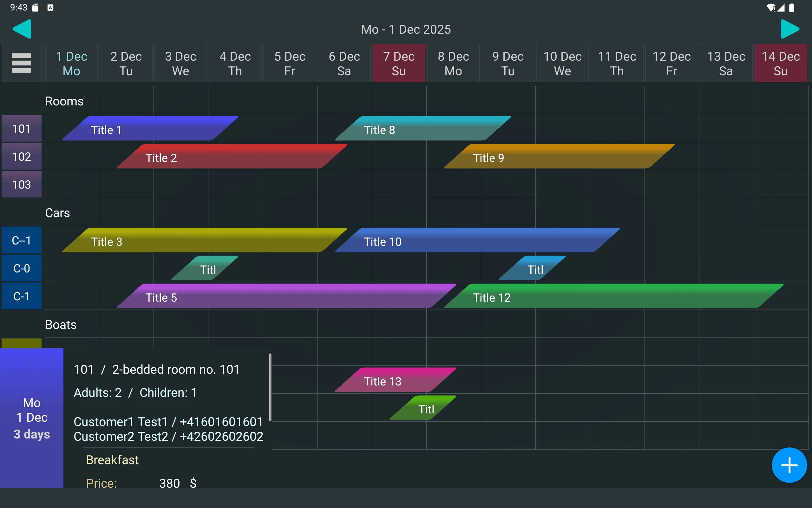The image size is (812, 508).
Task: Open the Title 5 booking bar
Action: tap(286, 296)
